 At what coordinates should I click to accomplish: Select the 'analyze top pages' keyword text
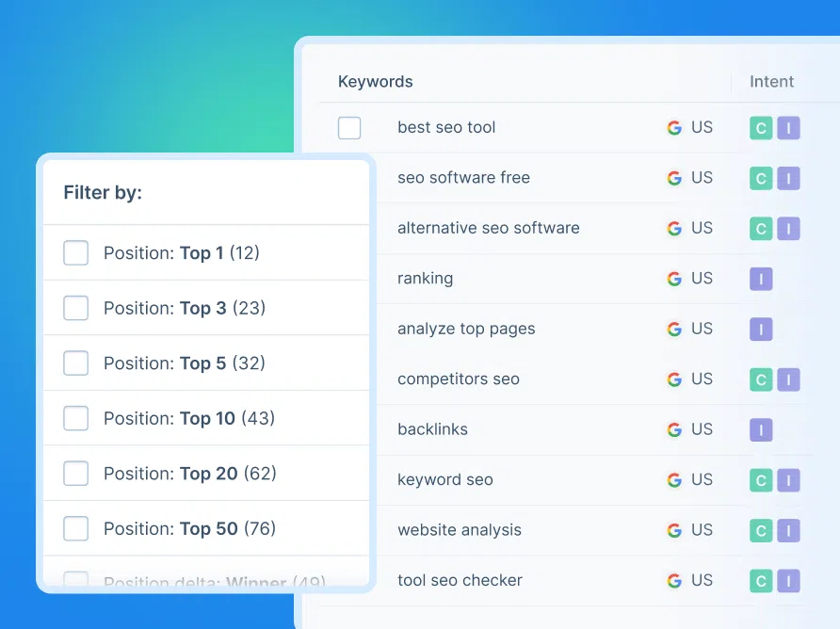(x=466, y=329)
